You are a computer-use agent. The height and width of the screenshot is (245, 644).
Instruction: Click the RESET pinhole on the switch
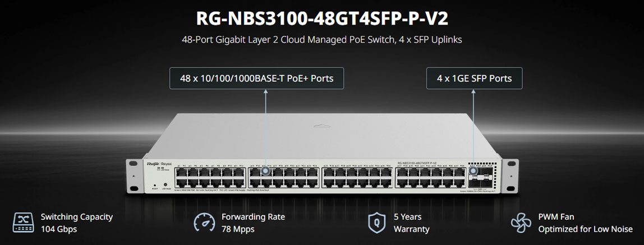click(x=155, y=185)
